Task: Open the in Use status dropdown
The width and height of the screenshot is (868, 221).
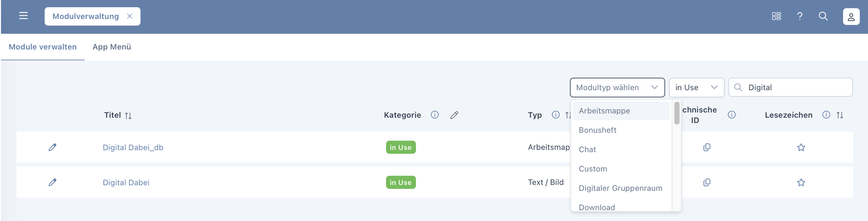Action: pos(696,88)
